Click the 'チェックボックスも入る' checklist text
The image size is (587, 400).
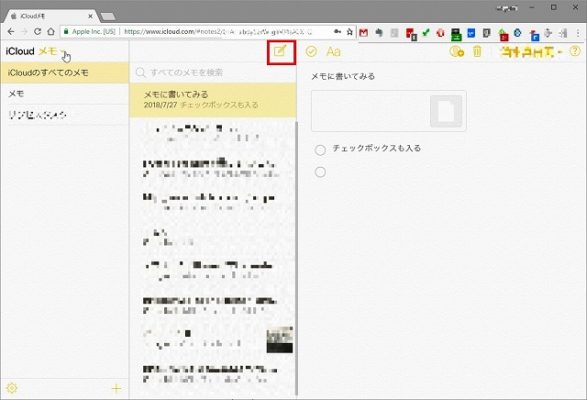coord(377,148)
